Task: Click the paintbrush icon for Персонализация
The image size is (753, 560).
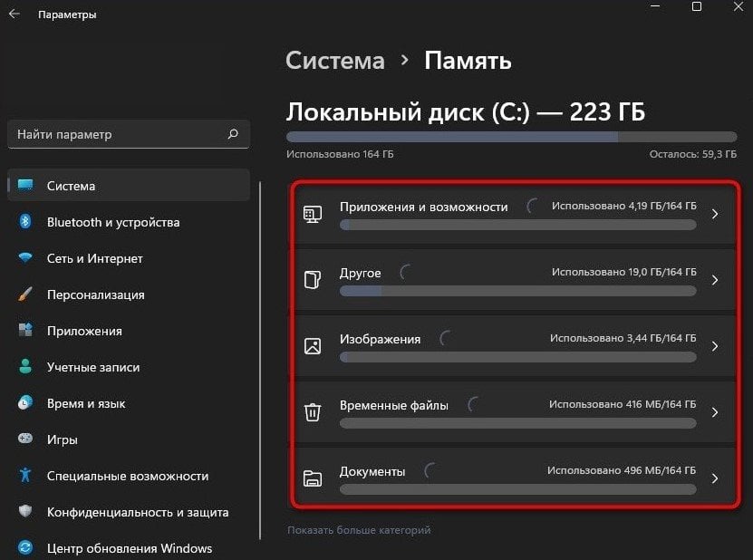Action: (x=25, y=294)
